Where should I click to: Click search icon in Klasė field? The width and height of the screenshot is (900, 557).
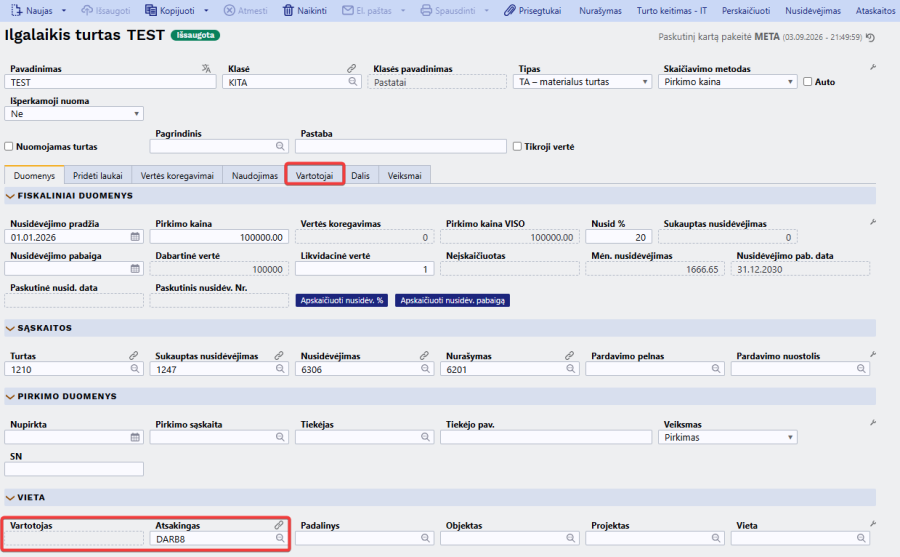(353, 82)
